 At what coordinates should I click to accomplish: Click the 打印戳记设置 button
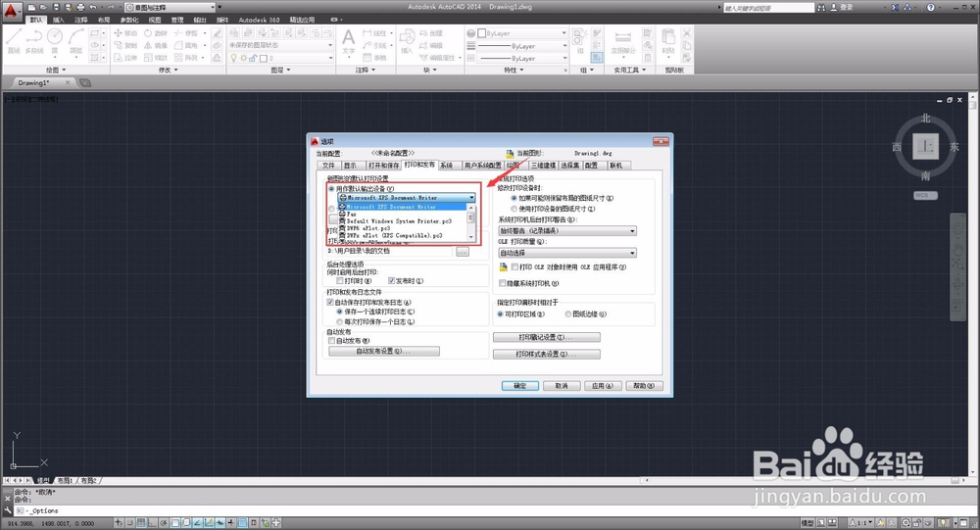pos(546,338)
